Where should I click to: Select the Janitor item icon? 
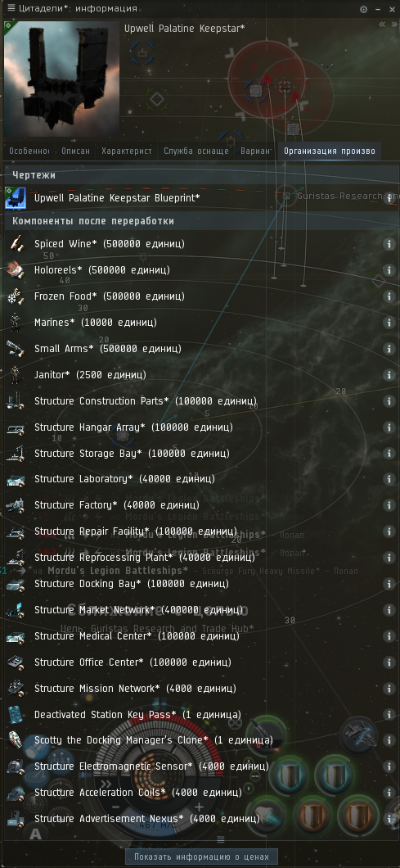click(x=16, y=375)
